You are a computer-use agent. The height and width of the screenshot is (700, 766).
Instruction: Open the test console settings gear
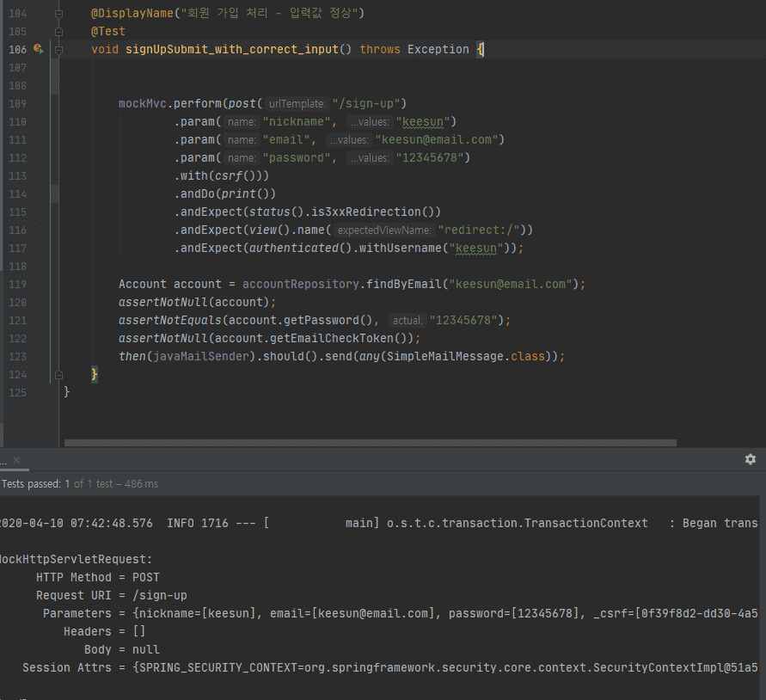pyautogui.click(x=751, y=459)
